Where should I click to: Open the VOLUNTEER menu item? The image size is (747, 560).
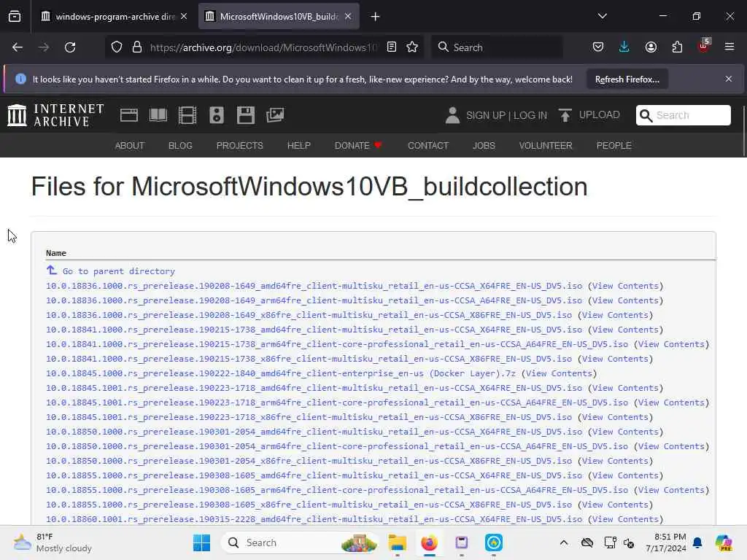pyautogui.click(x=546, y=146)
